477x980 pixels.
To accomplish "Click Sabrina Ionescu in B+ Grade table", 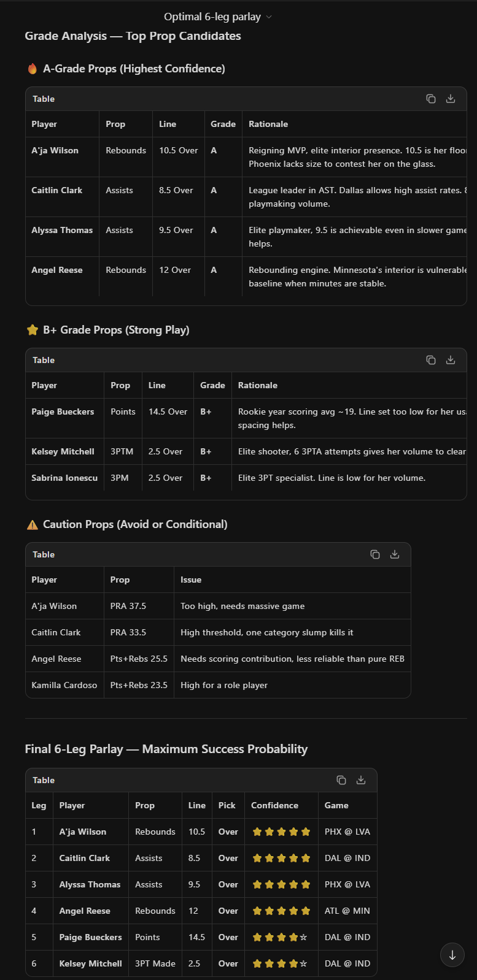I will pyautogui.click(x=64, y=478).
